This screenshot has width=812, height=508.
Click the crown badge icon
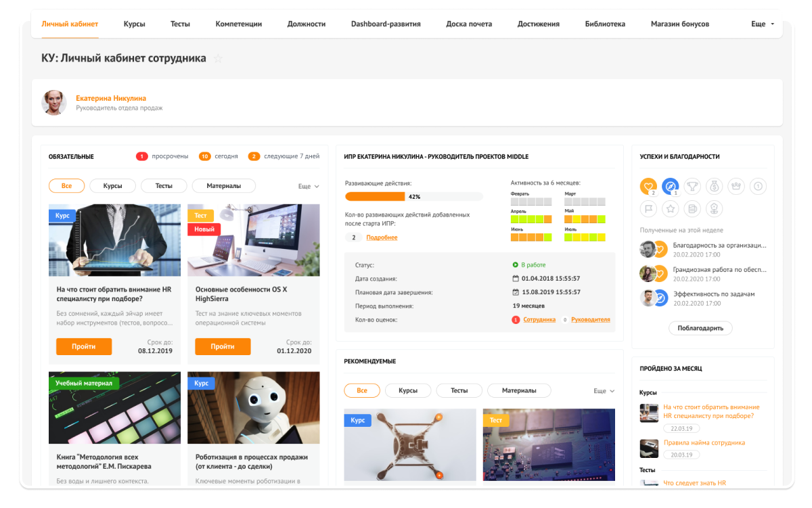[736, 186]
